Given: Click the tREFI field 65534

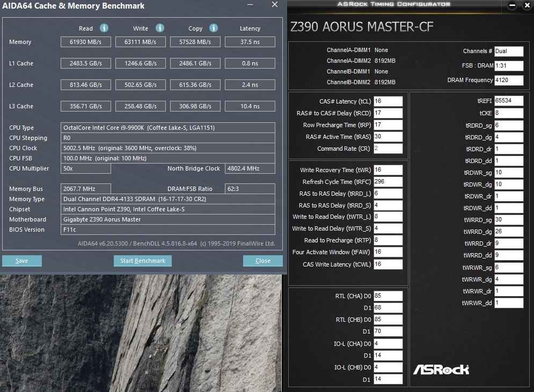Looking at the screenshot, I should pos(509,101).
